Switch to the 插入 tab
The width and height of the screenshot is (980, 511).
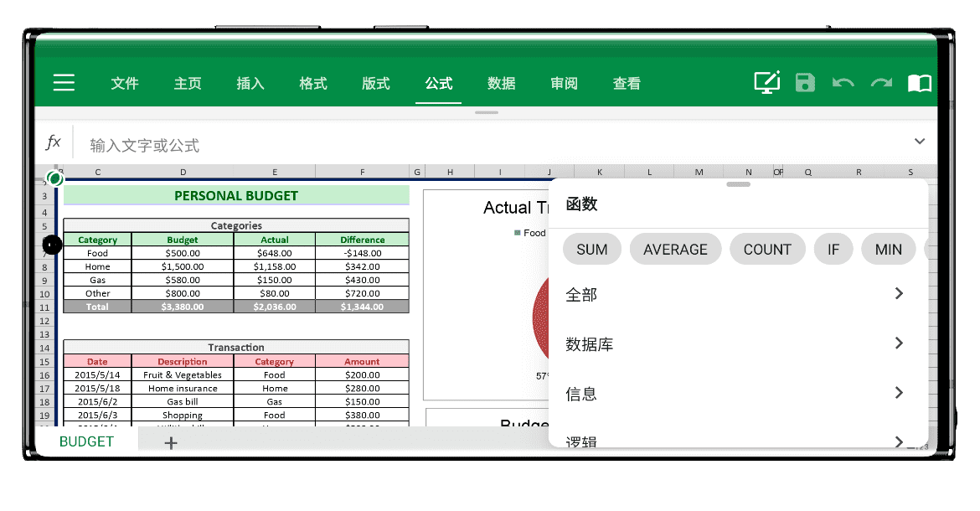[250, 83]
